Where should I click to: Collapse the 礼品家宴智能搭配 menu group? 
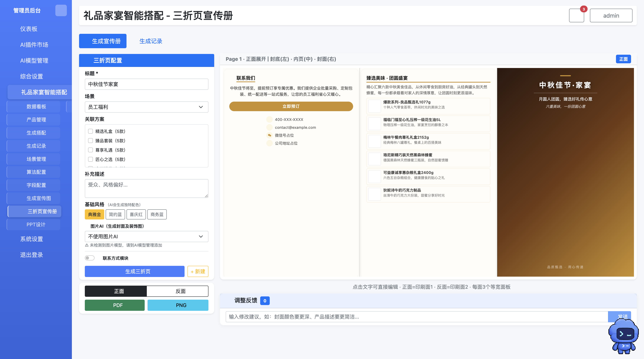40,92
